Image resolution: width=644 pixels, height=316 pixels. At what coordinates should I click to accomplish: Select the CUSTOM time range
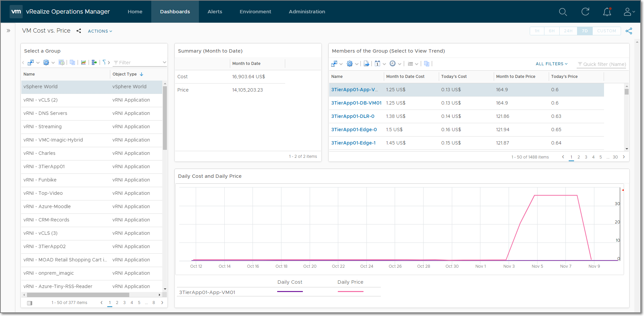(606, 31)
